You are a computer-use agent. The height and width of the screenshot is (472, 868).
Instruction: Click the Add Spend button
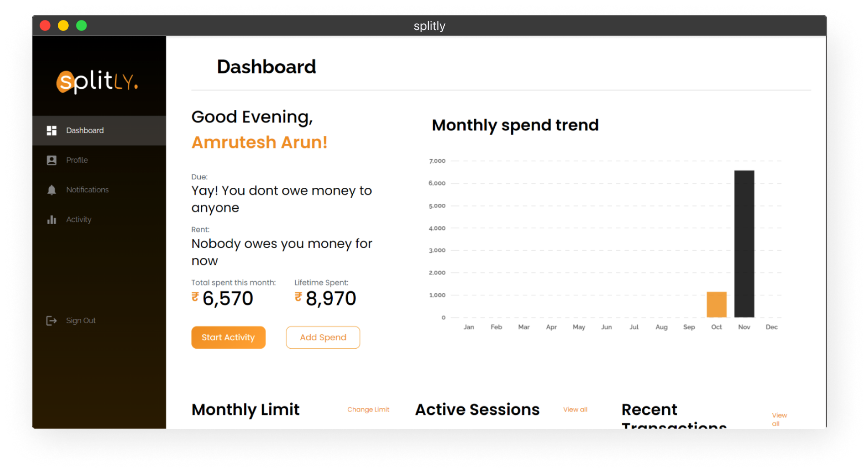tap(323, 337)
